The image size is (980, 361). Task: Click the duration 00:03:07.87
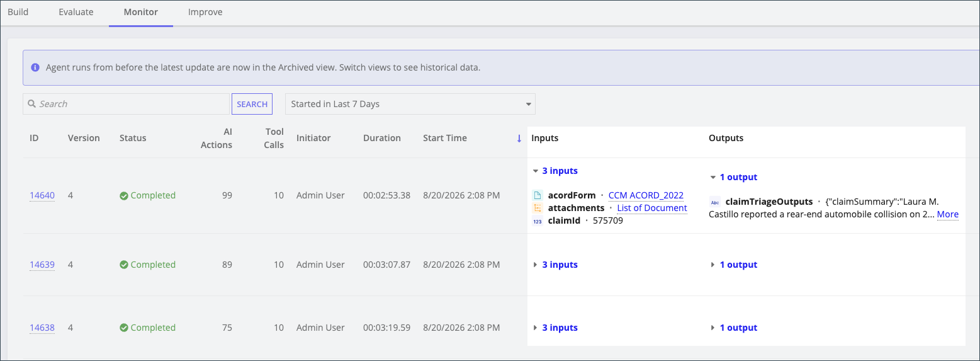coord(386,265)
